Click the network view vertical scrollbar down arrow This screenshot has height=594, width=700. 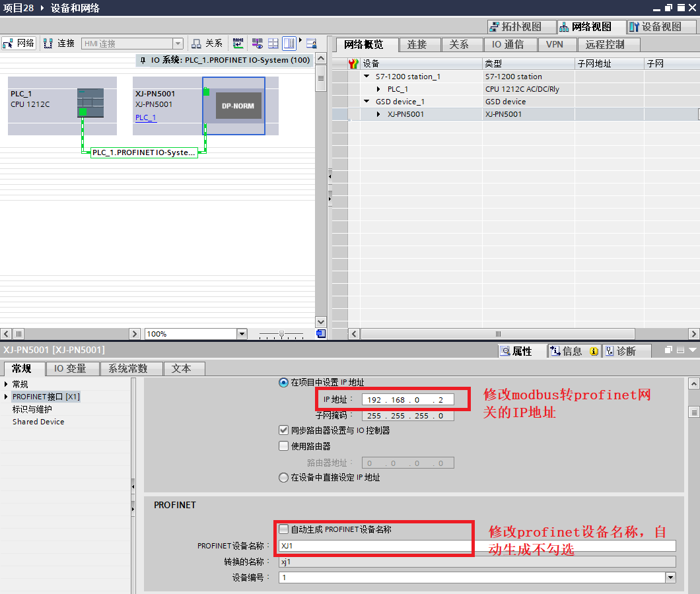(320, 322)
